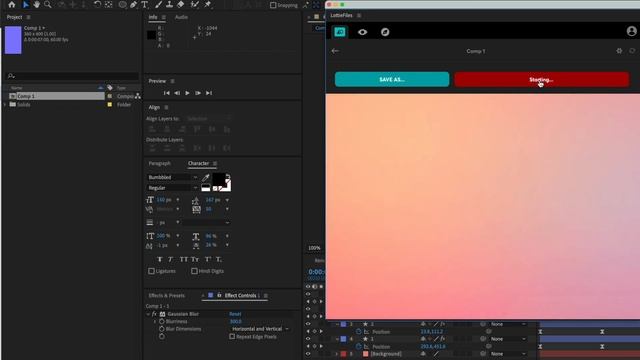Image resolution: width=640 pixels, height=360 pixels.
Task: Click the black fill color swatch
Action: (x=219, y=179)
